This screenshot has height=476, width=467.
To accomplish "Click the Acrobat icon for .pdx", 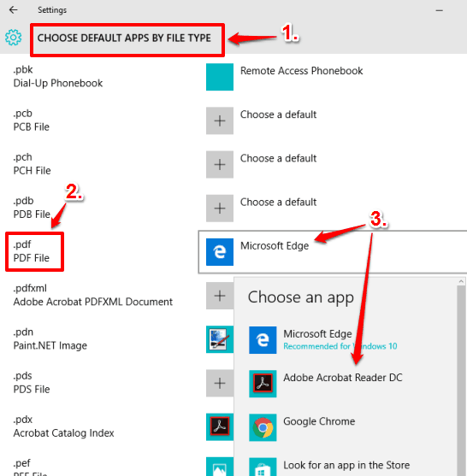I will click(220, 426).
